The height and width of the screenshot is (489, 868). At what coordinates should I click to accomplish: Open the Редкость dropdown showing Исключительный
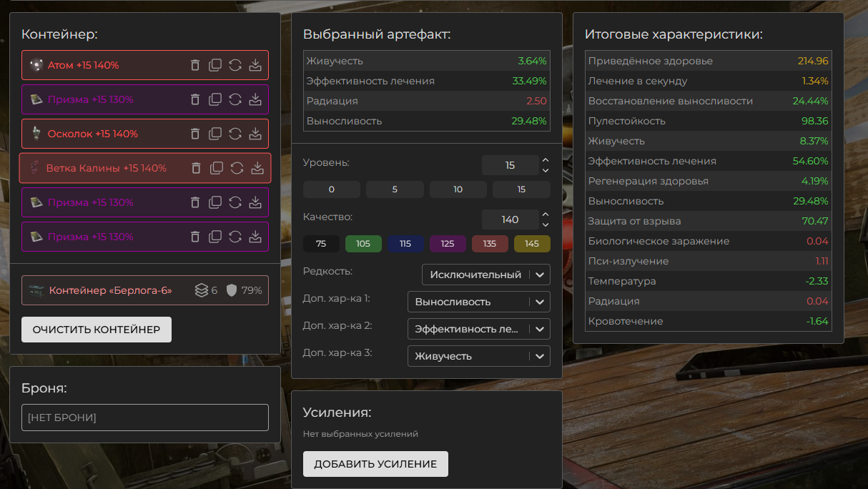click(486, 275)
